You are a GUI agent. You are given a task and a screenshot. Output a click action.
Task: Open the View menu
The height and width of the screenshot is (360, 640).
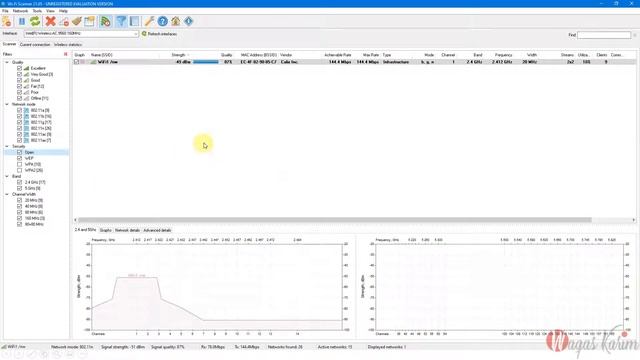pyautogui.click(x=50, y=11)
